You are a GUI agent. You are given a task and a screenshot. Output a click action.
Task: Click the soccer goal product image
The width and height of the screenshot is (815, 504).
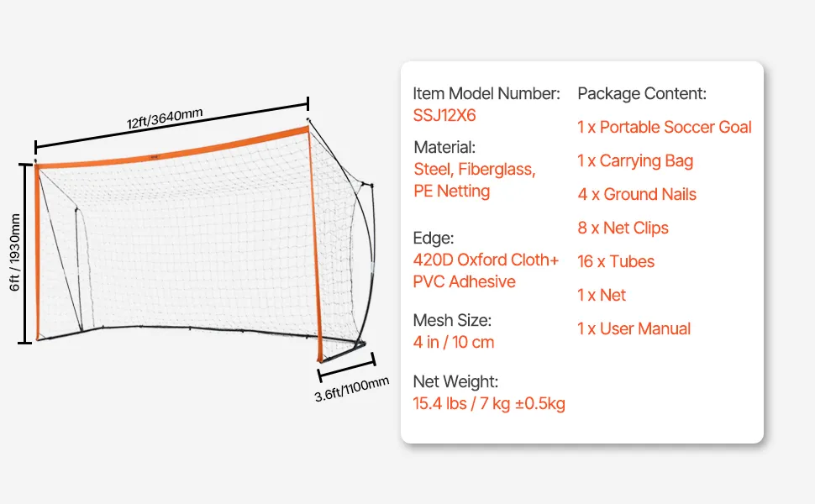[202, 244]
